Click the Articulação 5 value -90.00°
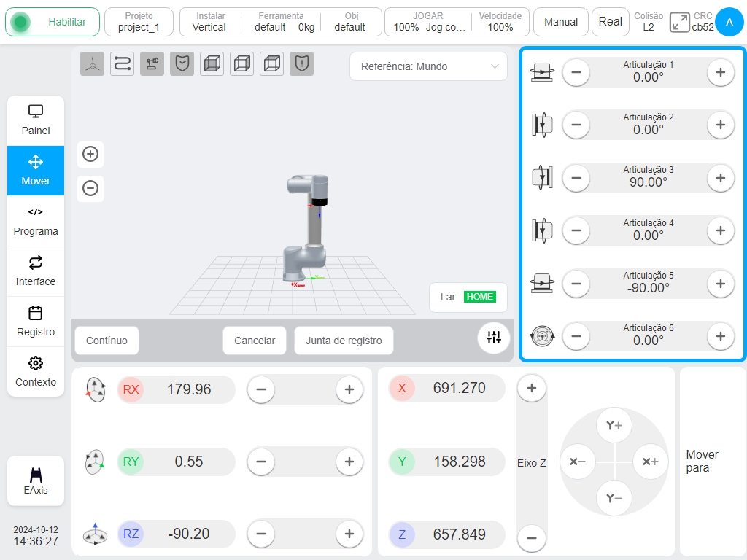Screen dimensions: 747x560 [x=648, y=288]
